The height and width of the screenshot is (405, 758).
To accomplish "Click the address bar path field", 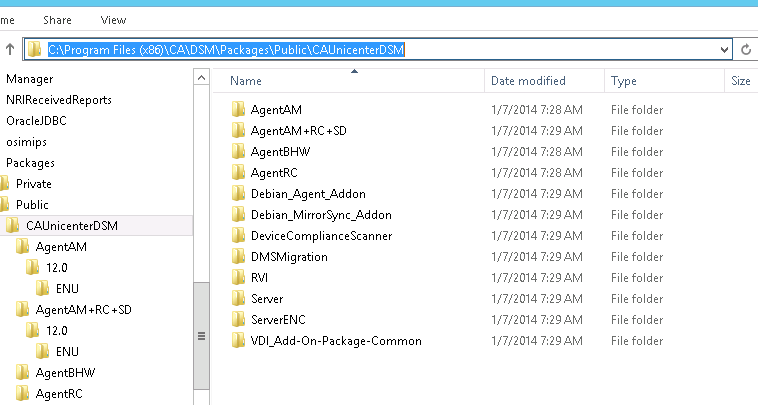I will click(x=378, y=49).
